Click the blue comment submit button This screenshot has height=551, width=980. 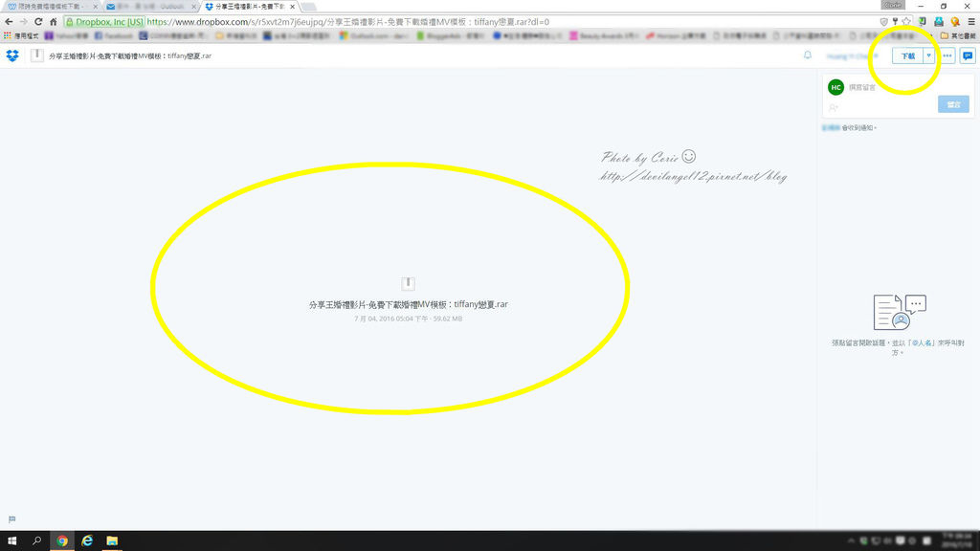point(953,104)
